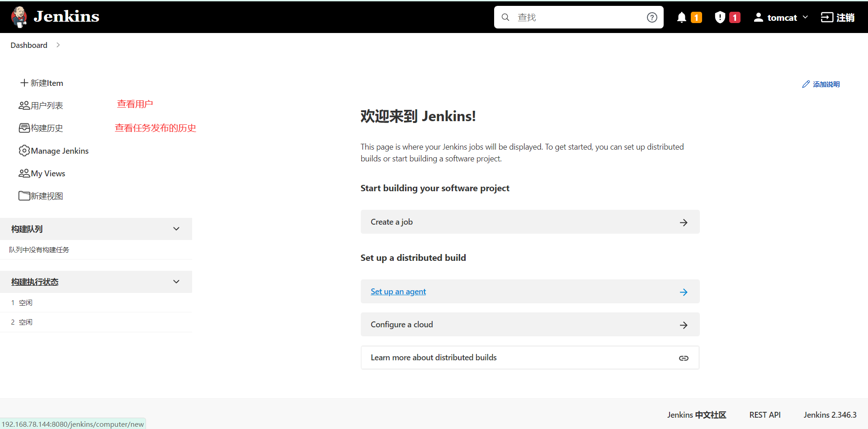Open the Jenkins 中文社区 footer link
868x429 pixels.
click(x=697, y=415)
